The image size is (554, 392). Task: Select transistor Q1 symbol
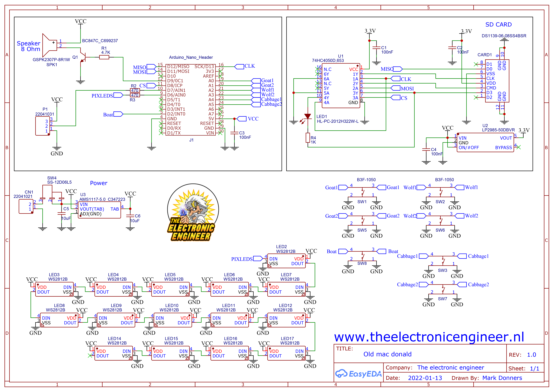coord(83,57)
